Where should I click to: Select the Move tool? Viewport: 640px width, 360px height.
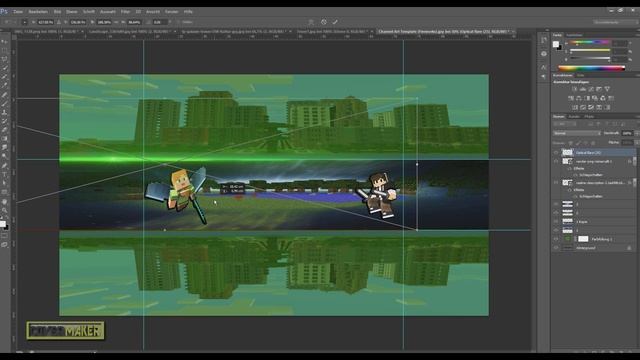click(x=4, y=41)
